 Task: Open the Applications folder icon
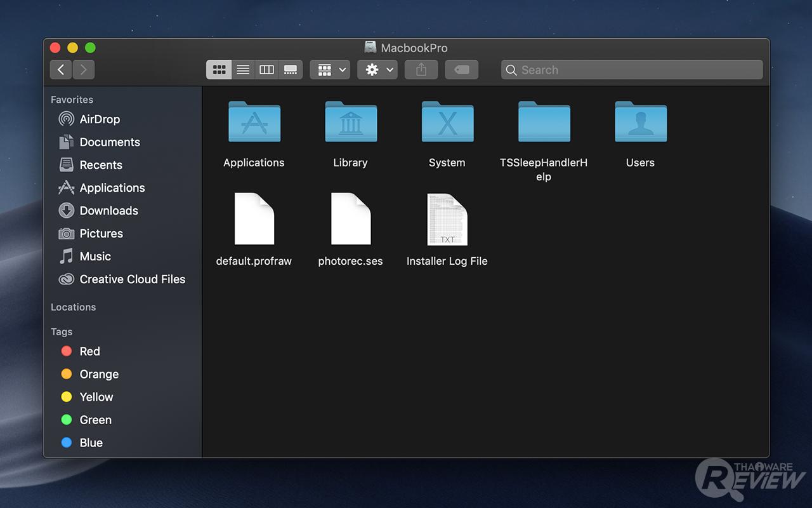point(254,123)
